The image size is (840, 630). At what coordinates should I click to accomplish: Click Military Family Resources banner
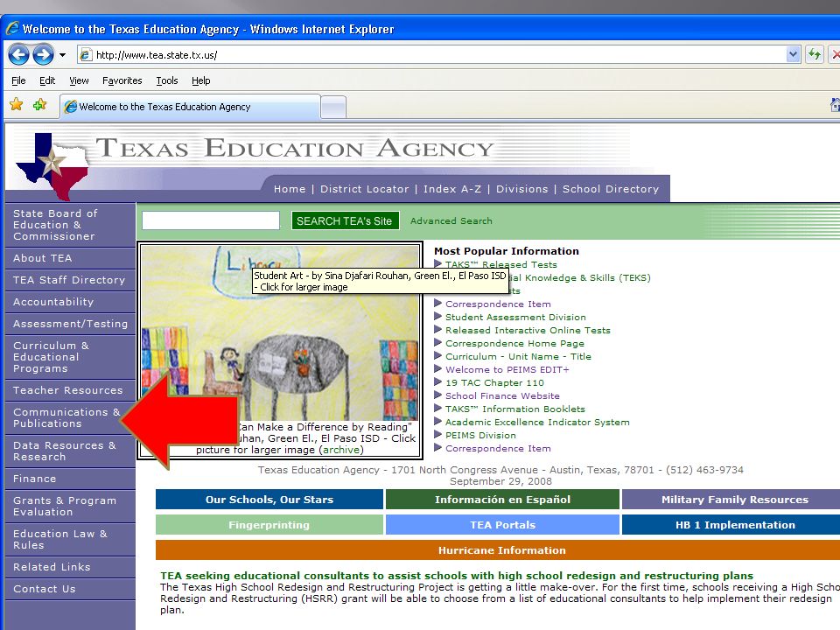tap(731, 500)
